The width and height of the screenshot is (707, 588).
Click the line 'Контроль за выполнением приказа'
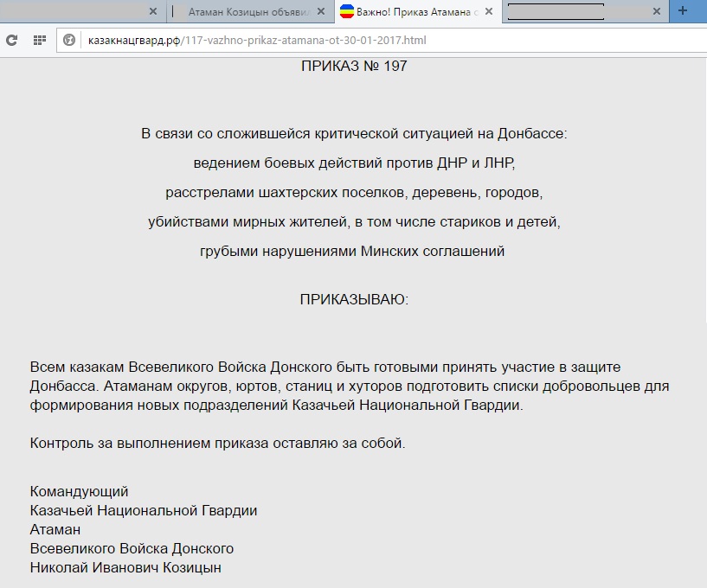click(217, 444)
